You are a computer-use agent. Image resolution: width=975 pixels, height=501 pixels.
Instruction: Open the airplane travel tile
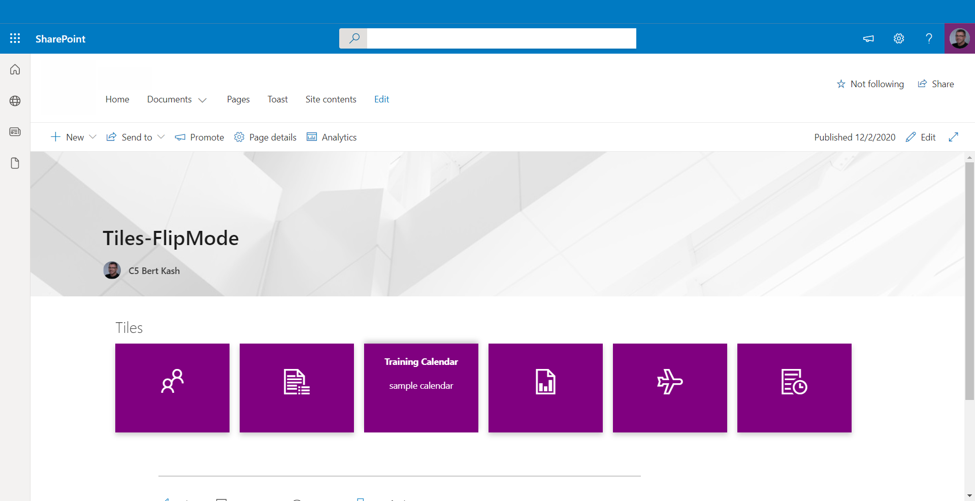click(670, 388)
